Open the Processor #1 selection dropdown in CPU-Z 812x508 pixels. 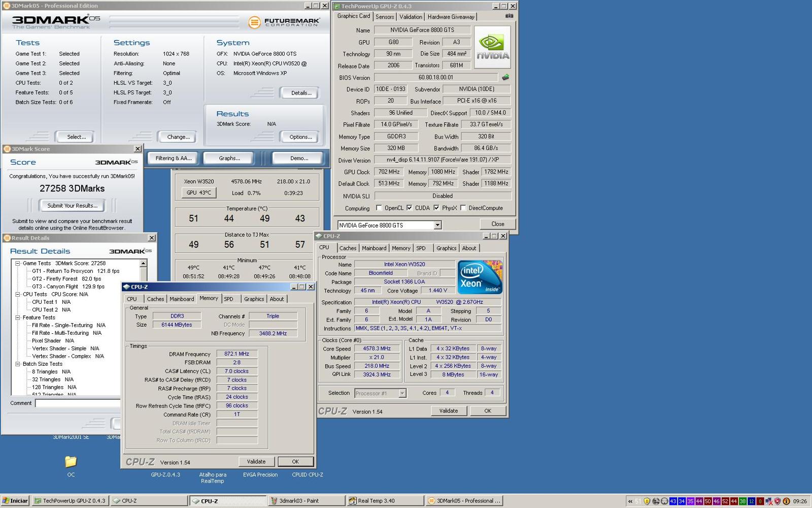(402, 393)
